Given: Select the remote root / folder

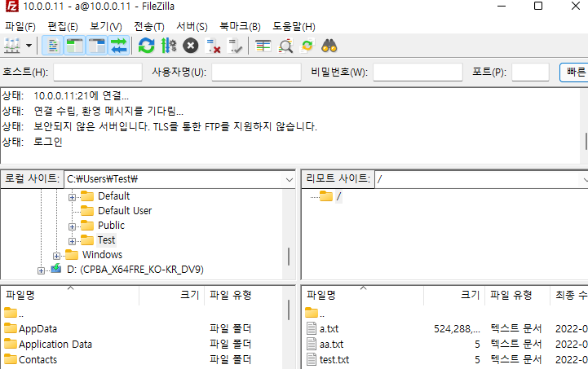Looking at the screenshot, I should [x=338, y=196].
